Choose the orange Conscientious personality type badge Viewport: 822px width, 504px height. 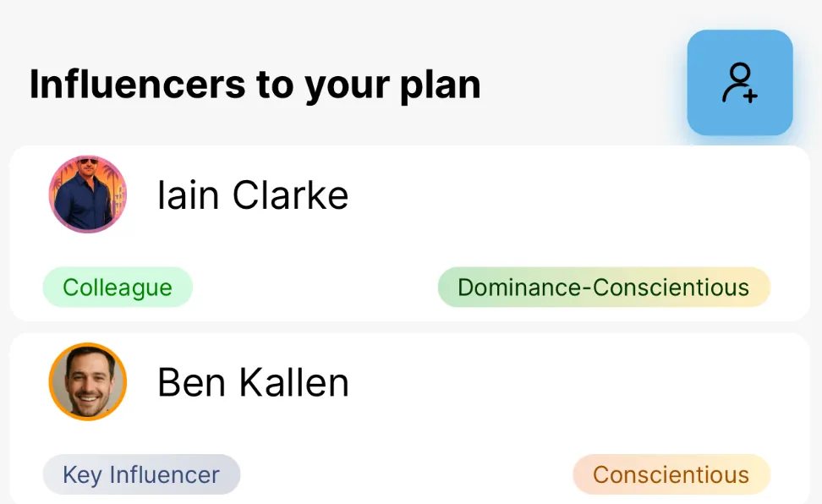pyautogui.click(x=671, y=474)
